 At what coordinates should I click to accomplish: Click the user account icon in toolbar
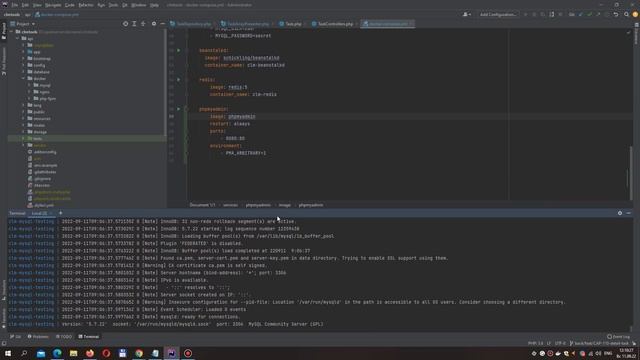click(466, 15)
